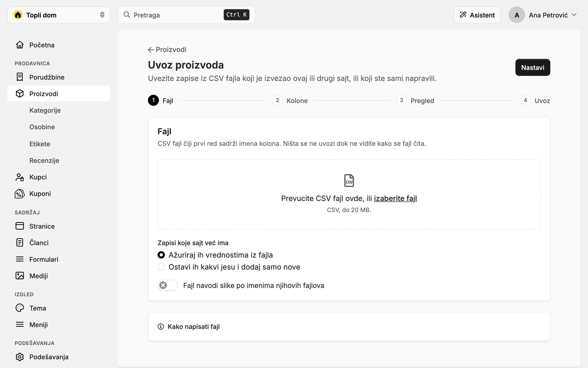Screen dimensions: 588x368
Task: Go back via the Proizvodi breadcrumb link
Action: click(x=167, y=50)
